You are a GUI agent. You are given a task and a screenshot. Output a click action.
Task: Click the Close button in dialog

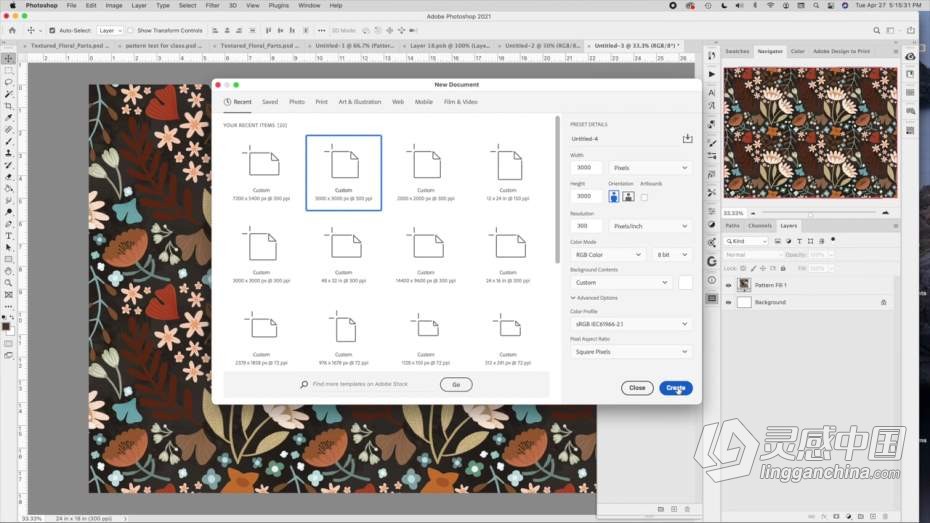(637, 388)
